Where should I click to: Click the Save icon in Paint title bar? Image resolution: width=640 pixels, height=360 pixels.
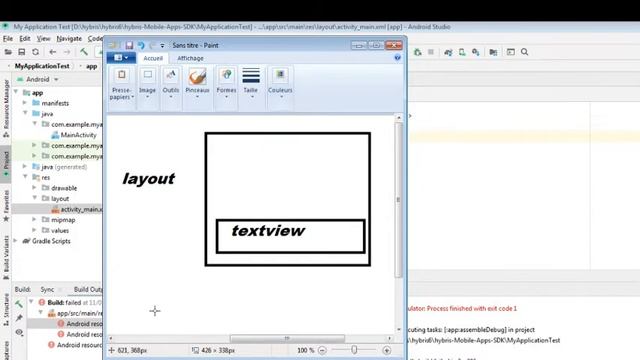pos(129,45)
